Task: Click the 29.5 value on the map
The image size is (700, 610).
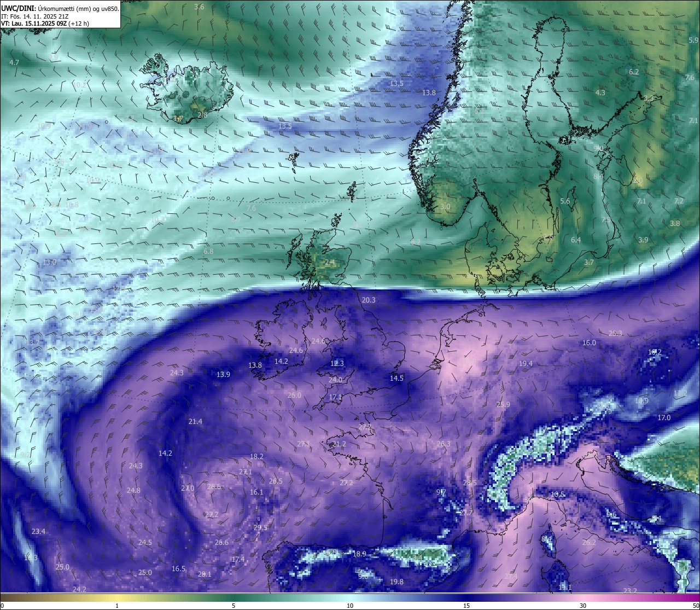Action: 260,527
